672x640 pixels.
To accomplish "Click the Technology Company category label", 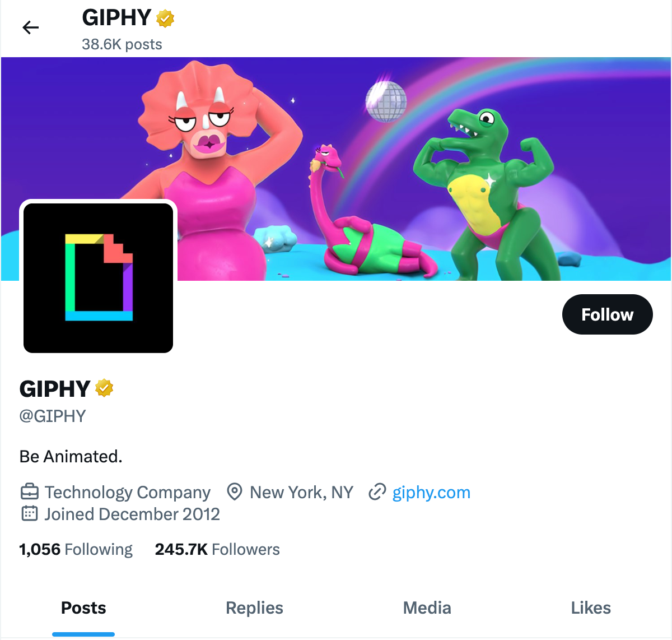I will [x=128, y=492].
